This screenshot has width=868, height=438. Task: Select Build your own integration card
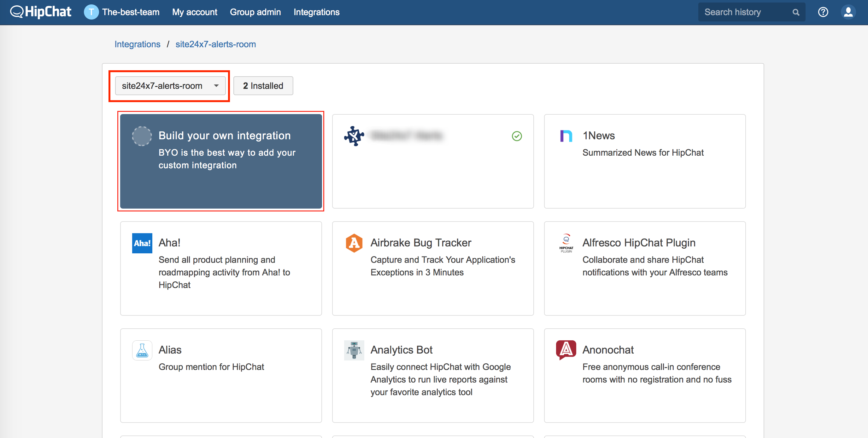click(x=221, y=161)
